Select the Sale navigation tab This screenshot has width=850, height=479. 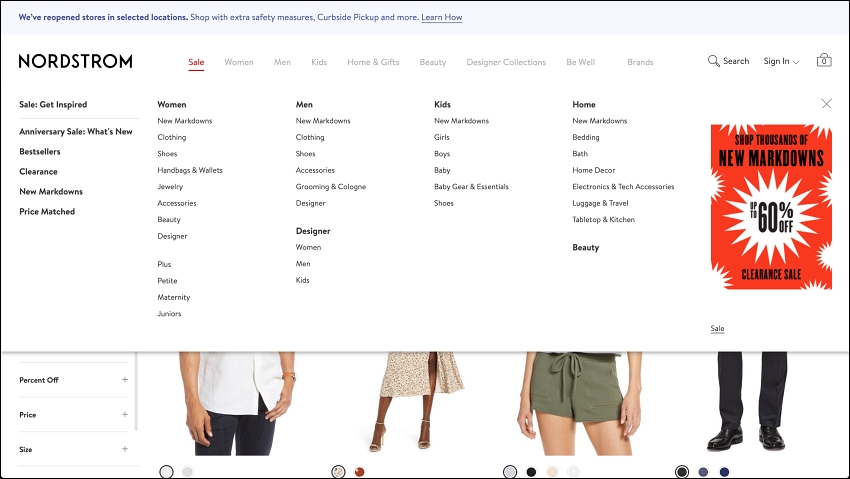click(x=196, y=62)
